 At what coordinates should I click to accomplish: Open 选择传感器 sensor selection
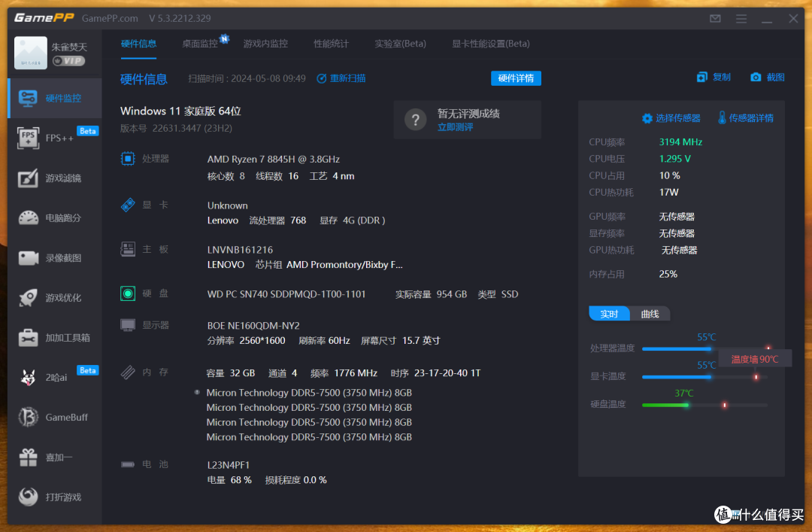pos(671,118)
